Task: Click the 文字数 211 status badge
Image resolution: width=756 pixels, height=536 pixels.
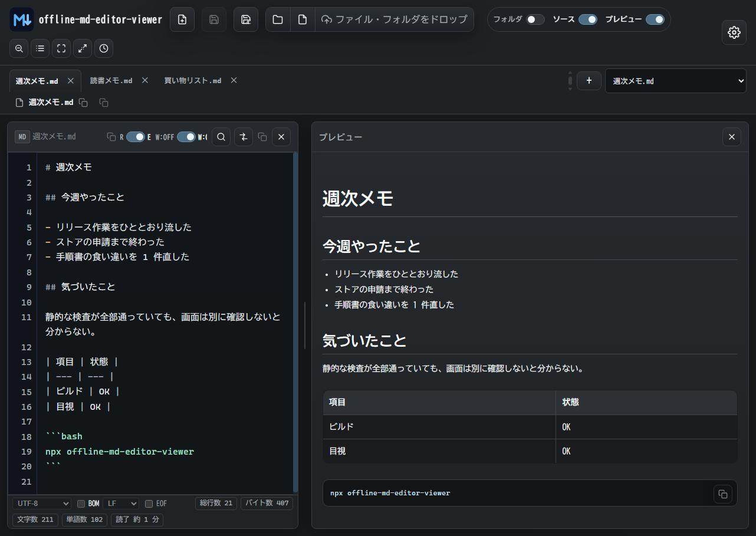Action: tap(35, 519)
